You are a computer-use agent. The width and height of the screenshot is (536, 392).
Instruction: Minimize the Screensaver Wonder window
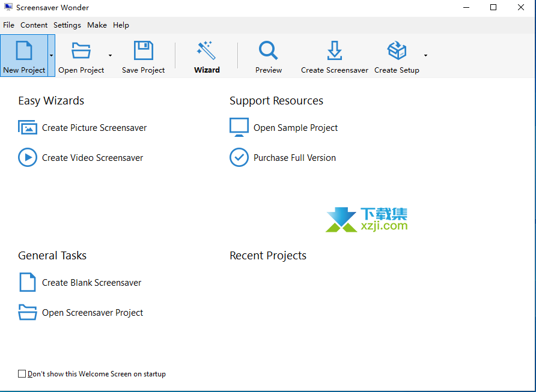[x=466, y=7]
